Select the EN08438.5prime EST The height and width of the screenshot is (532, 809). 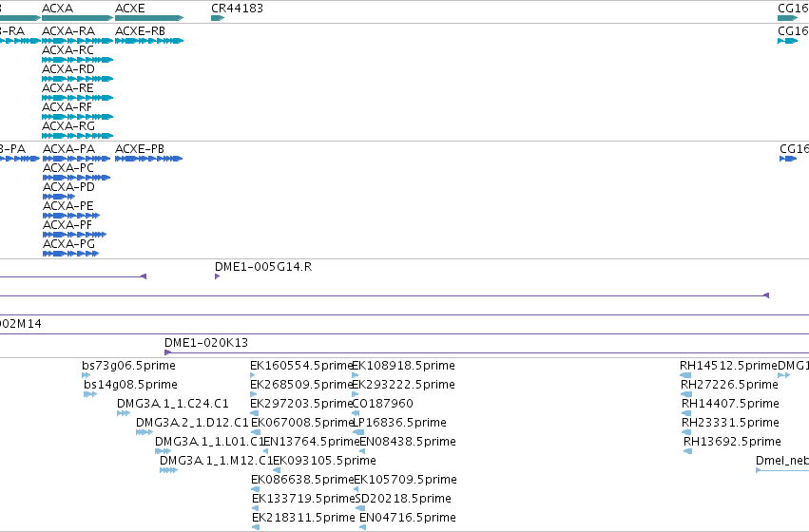coord(362,451)
